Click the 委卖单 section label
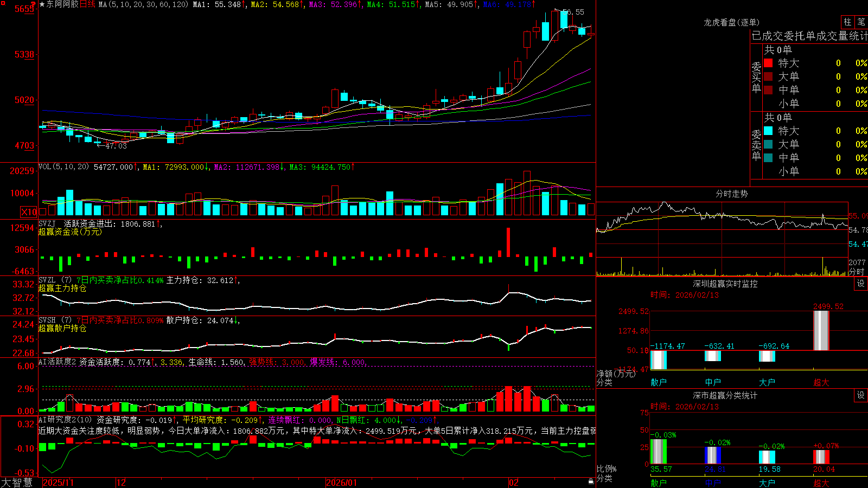 pos(756,145)
